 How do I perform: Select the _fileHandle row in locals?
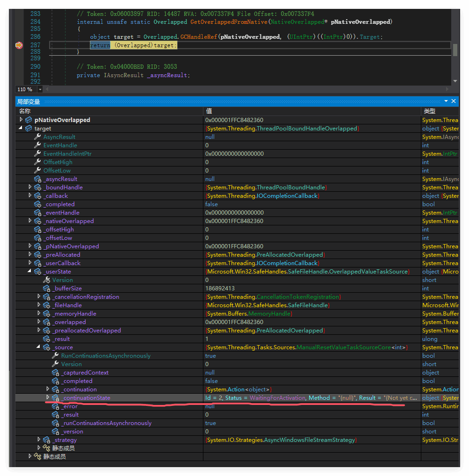[68, 305]
